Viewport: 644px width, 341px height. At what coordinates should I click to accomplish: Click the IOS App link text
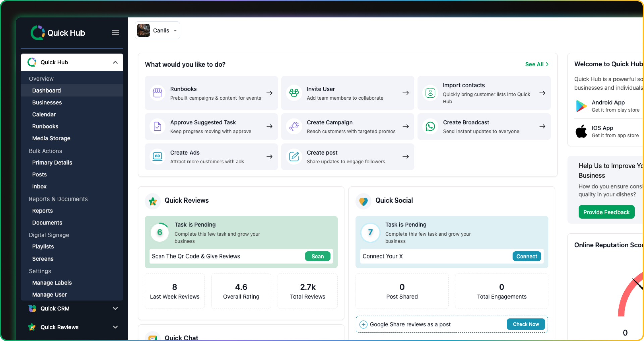coord(602,128)
